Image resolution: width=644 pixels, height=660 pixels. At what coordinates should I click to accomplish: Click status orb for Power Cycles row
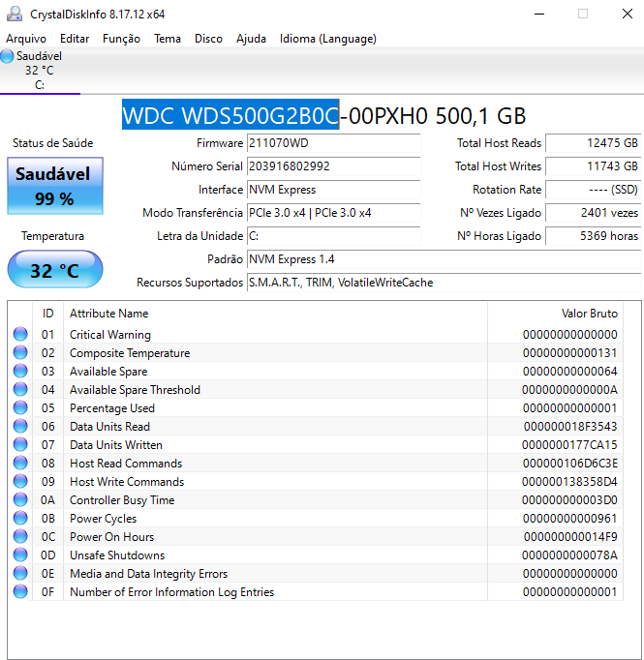pos(20,518)
